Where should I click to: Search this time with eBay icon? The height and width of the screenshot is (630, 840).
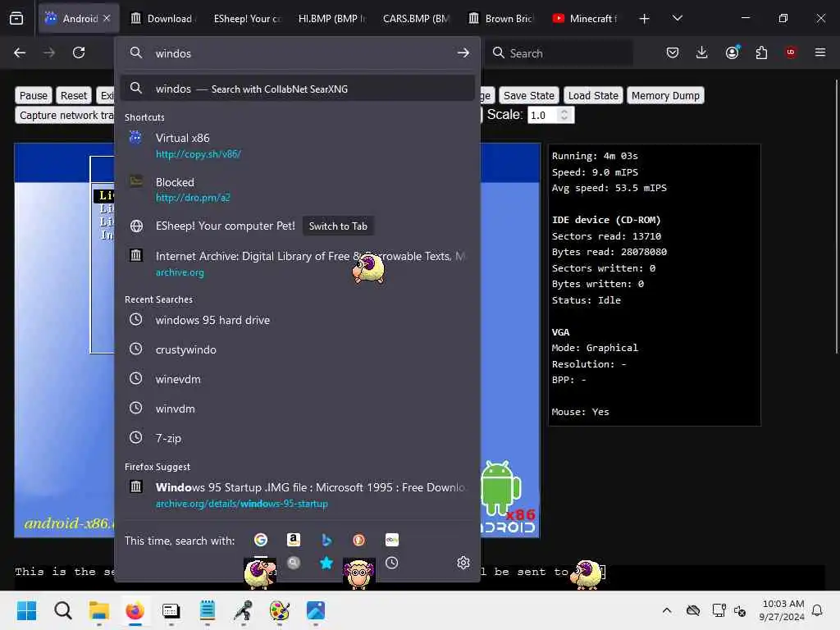391,540
